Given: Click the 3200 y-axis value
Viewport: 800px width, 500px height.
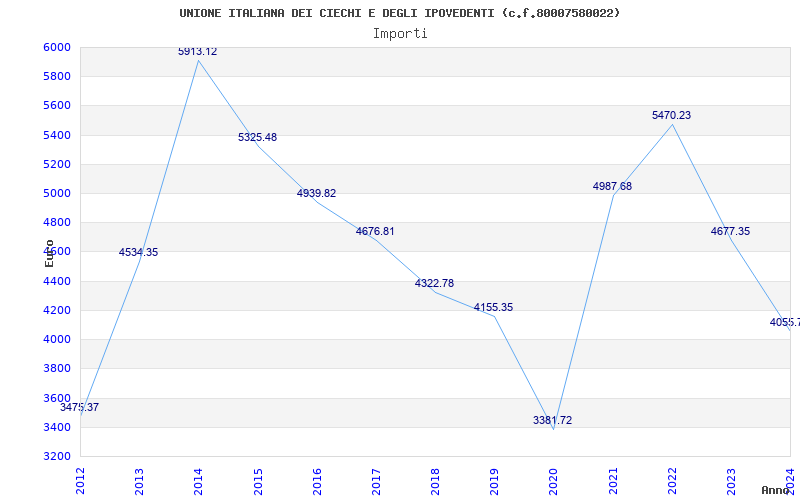Looking at the screenshot, I should (x=57, y=456).
